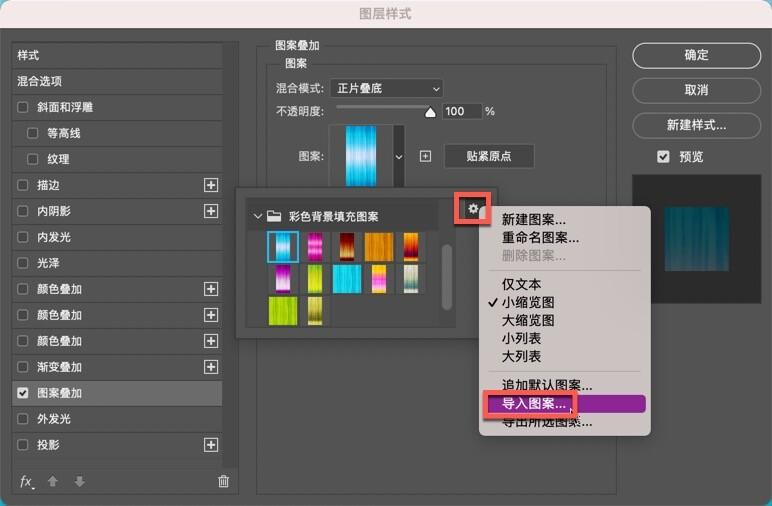Viewport: 772px width, 506px height.
Task: Open the 混合选项 section
Action: coord(117,81)
